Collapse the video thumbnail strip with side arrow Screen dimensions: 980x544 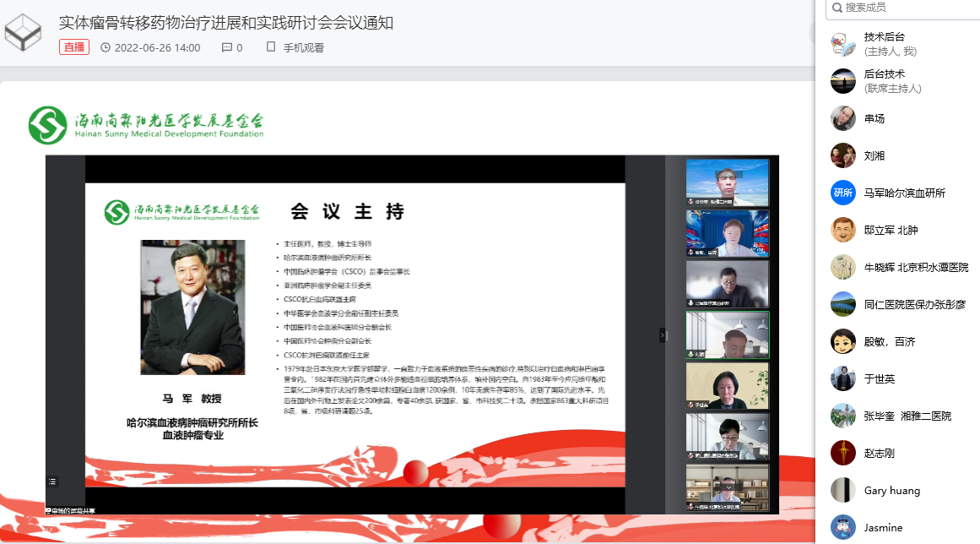663,335
